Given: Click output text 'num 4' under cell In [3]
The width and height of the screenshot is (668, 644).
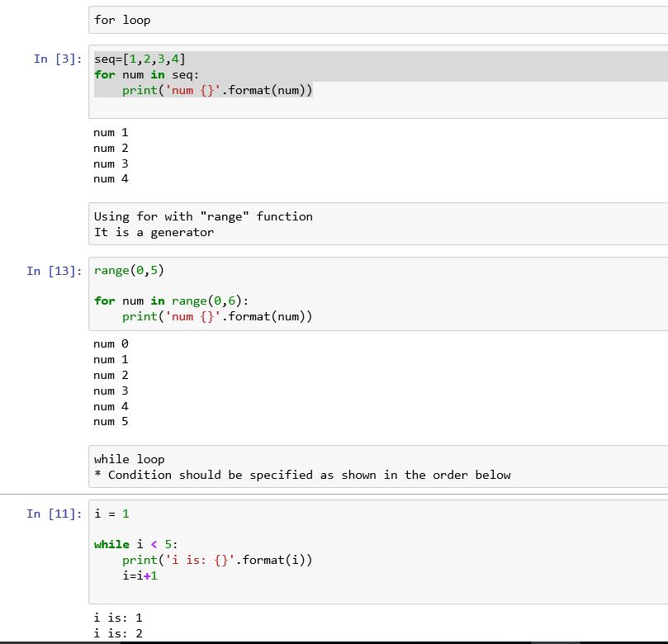Looking at the screenshot, I should point(111,179).
